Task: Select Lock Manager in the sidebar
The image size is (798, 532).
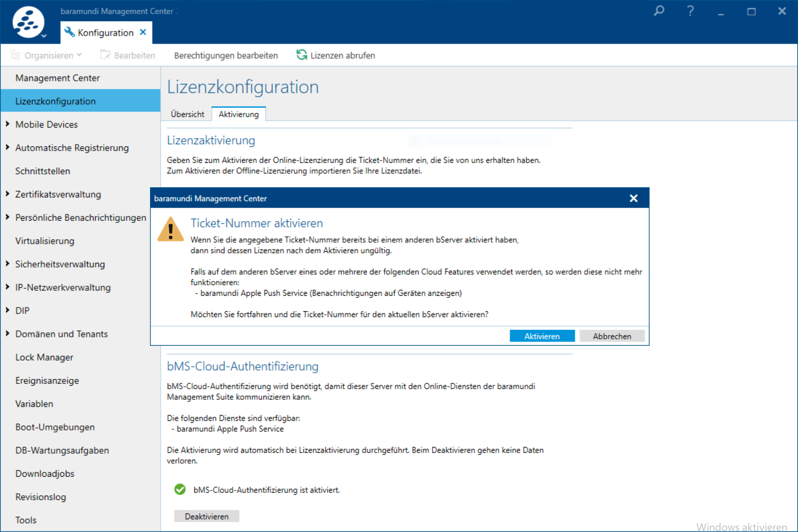Action: coord(44,358)
